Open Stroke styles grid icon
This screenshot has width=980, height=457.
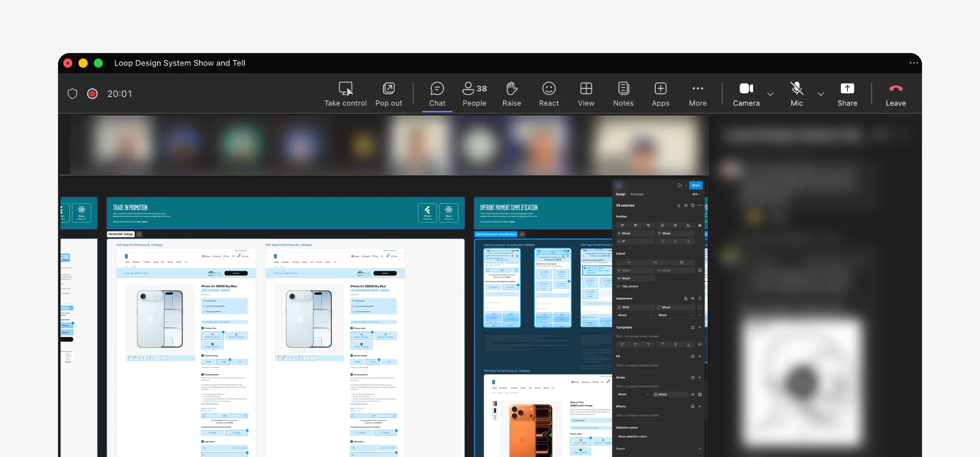(693, 378)
